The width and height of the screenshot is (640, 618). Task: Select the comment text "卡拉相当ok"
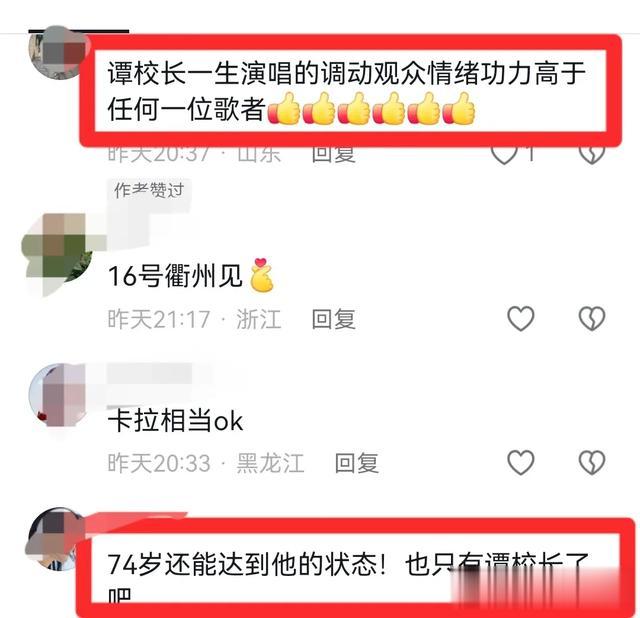[x=176, y=420]
